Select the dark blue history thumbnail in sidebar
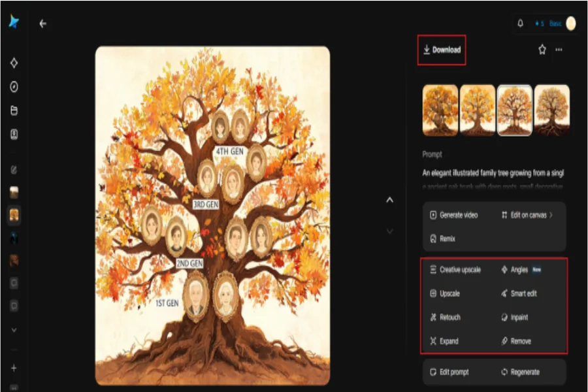The image size is (588, 392). 14,238
